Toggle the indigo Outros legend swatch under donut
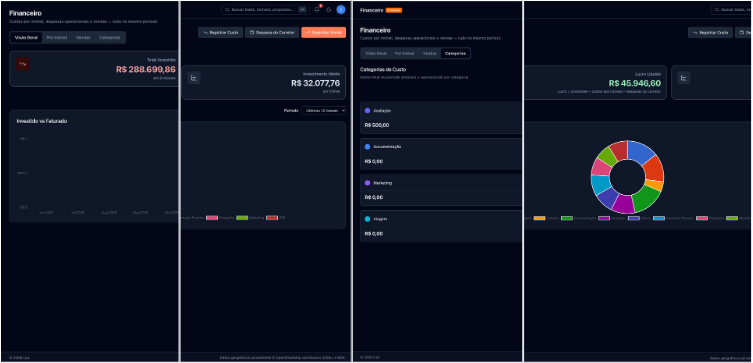The image size is (753, 363). point(634,218)
